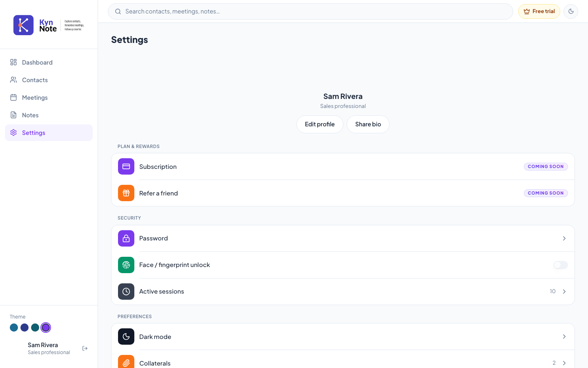Select the teal green theme swatch
This screenshot has height=368, width=588.
[35, 328]
